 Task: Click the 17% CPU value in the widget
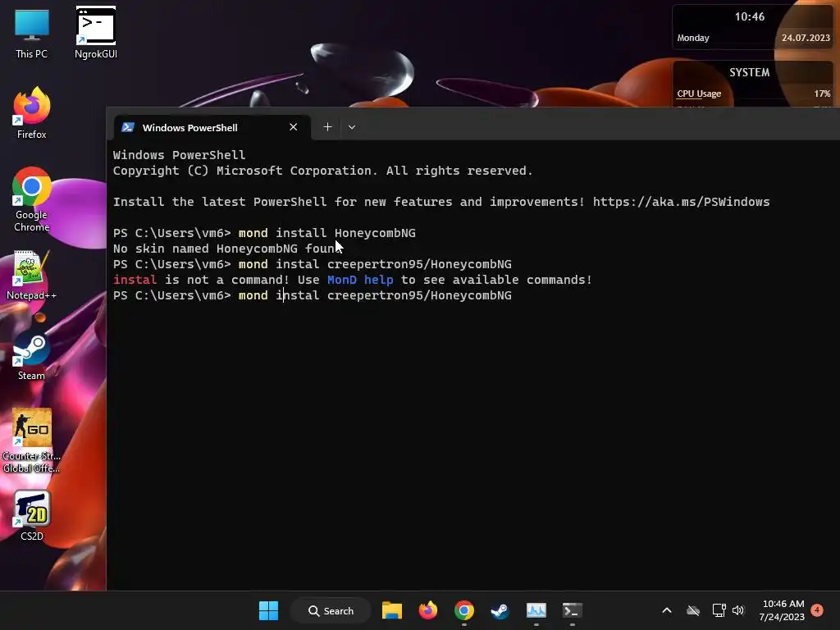pyautogui.click(x=822, y=94)
